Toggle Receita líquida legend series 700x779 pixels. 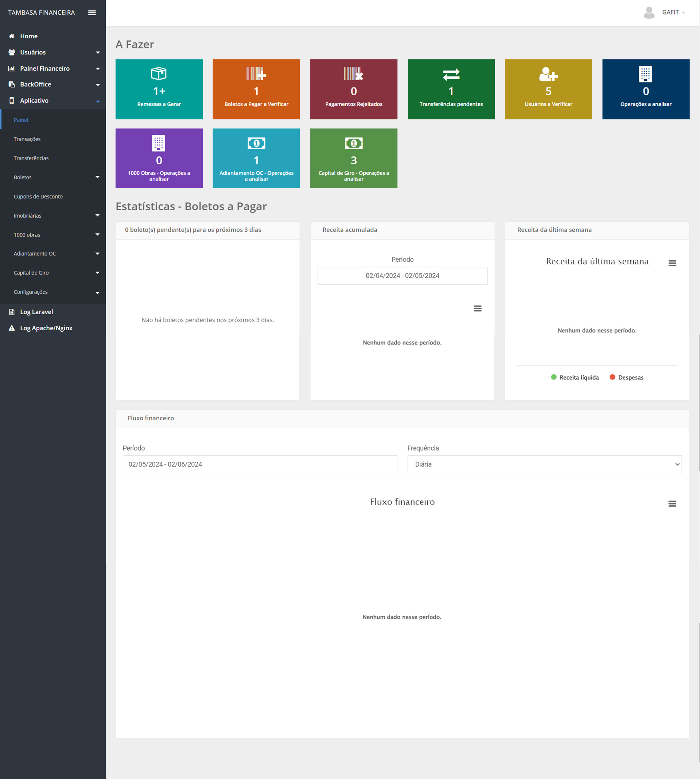pos(575,378)
